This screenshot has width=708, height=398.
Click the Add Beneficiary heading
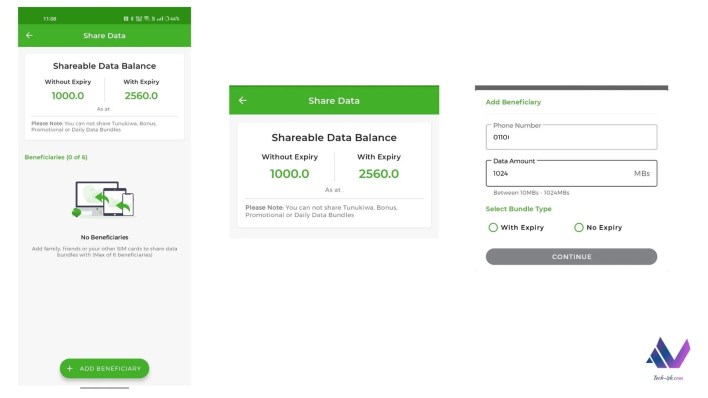[x=513, y=102]
